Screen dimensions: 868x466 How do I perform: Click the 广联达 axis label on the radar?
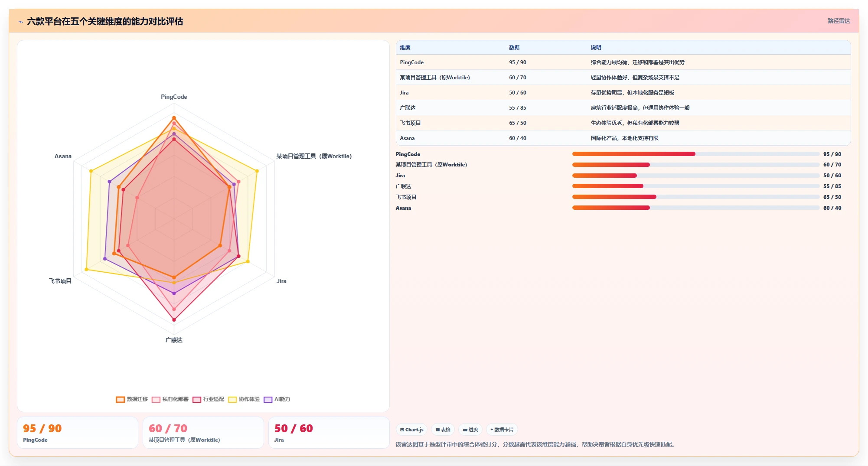tap(174, 340)
